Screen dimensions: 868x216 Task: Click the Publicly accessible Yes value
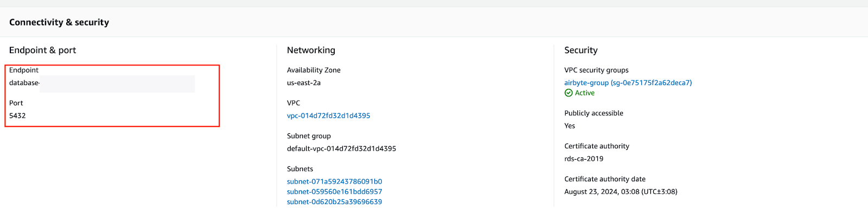pyautogui.click(x=570, y=126)
